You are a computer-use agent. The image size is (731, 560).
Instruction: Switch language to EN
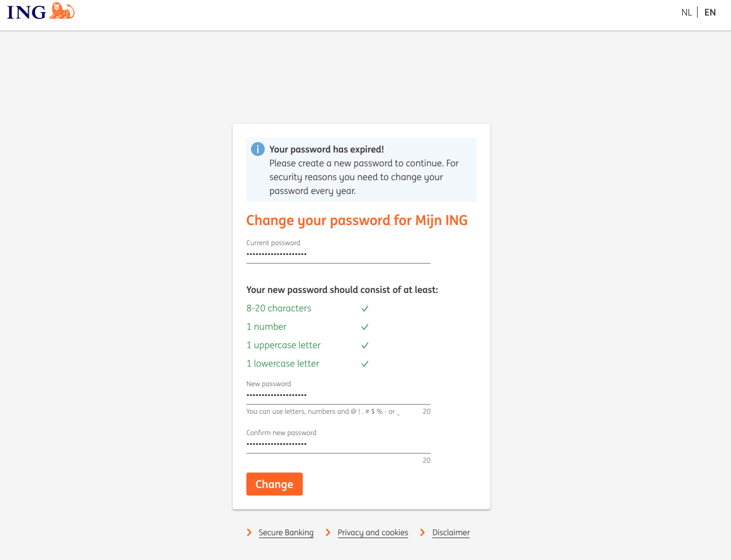point(710,13)
